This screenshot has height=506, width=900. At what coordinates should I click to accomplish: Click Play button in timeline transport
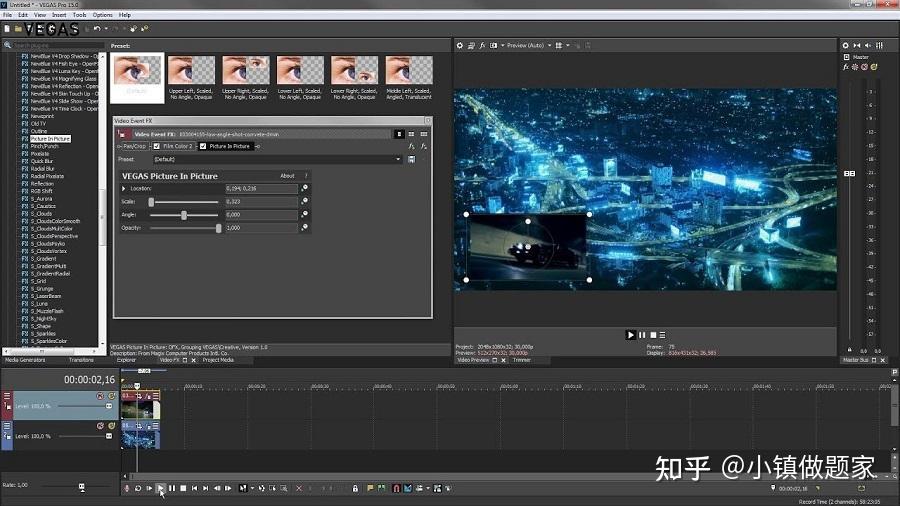pos(160,488)
